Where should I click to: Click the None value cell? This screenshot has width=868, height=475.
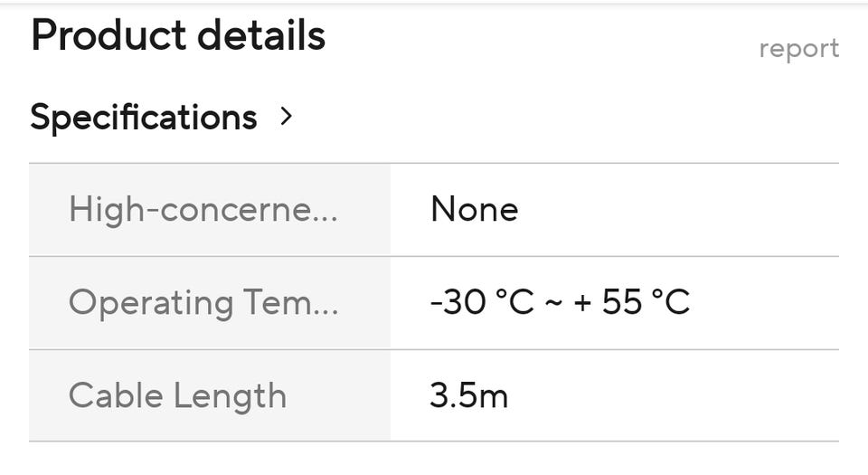474,210
